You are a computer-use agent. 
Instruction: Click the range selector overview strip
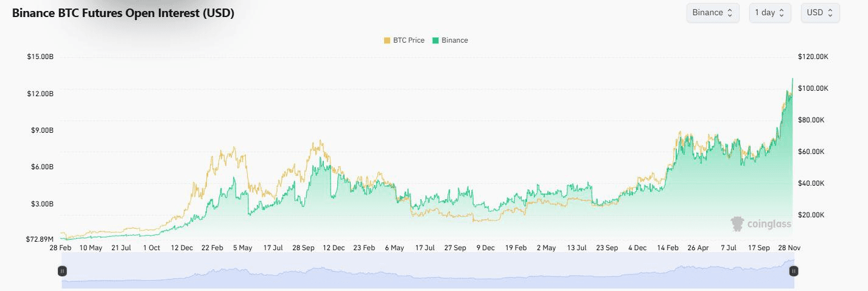(x=428, y=271)
